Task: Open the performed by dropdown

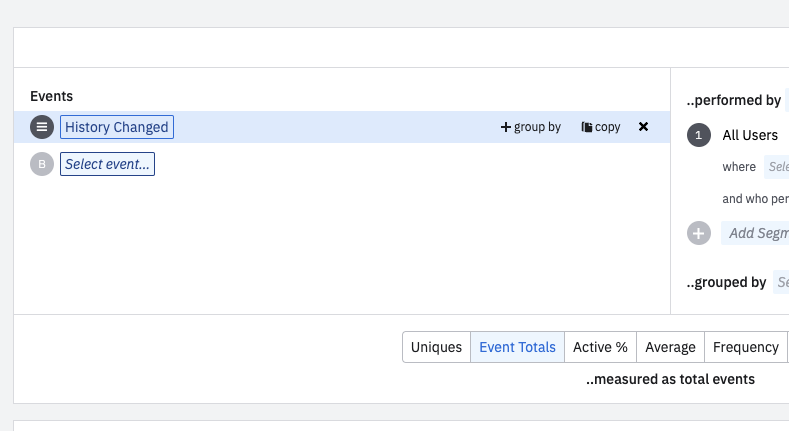Action: click(786, 100)
